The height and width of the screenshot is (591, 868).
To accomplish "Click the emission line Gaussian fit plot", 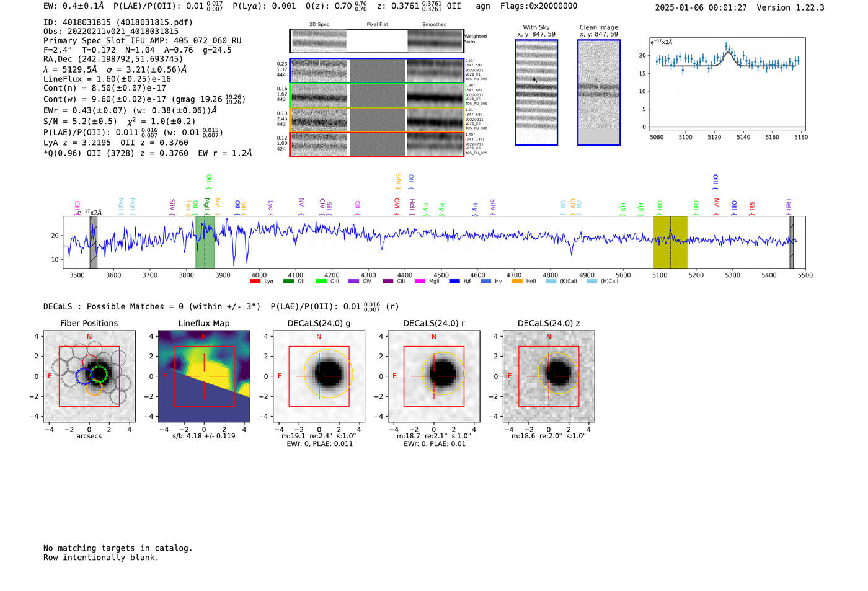I will coord(727,84).
